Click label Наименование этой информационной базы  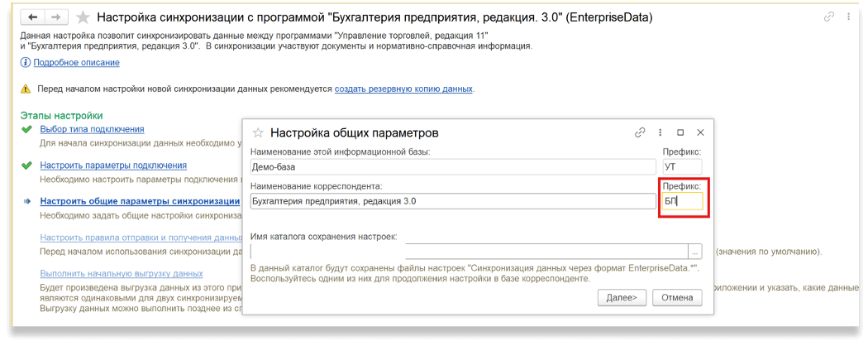(x=341, y=151)
